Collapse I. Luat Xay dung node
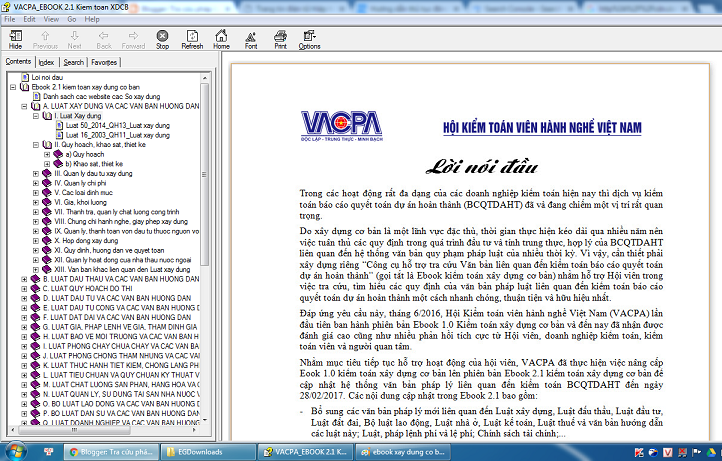The height and width of the screenshot is (461, 722). [x=36, y=116]
